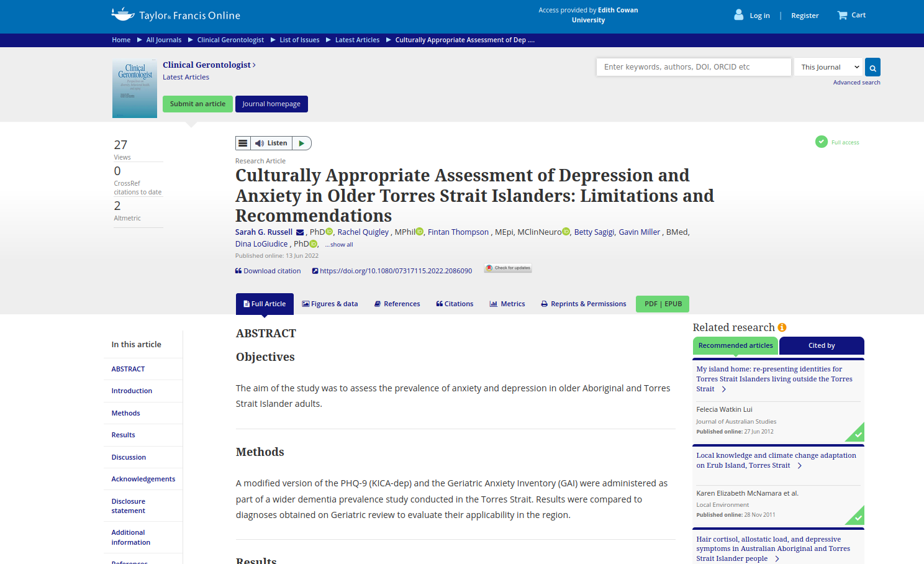Click the Related research info icon
Viewport: 924px width, 564px height.
point(782,327)
